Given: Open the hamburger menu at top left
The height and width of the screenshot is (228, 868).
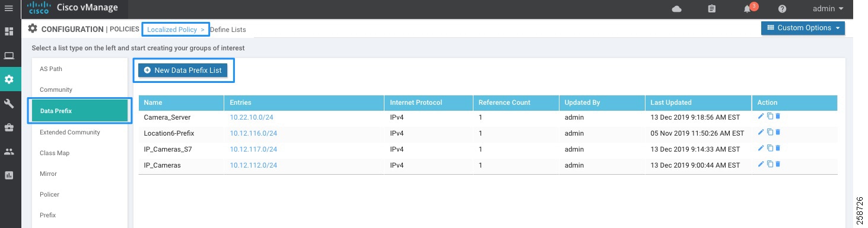Looking at the screenshot, I should click(9, 8).
